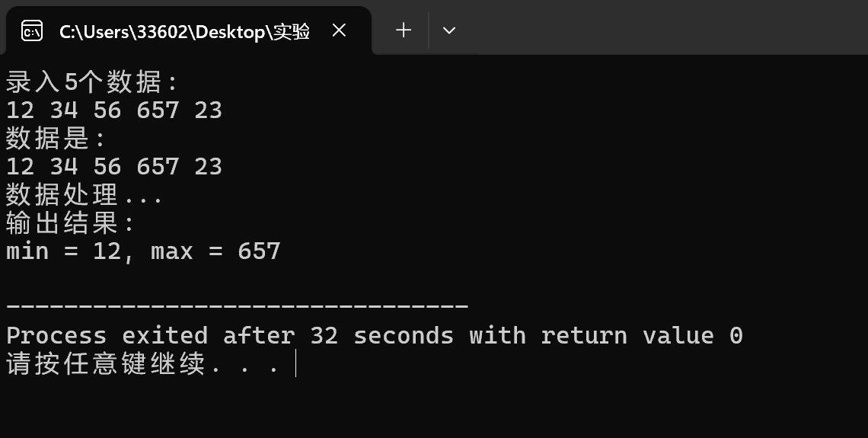Click "32 seconds" in the exit message

click(382, 336)
